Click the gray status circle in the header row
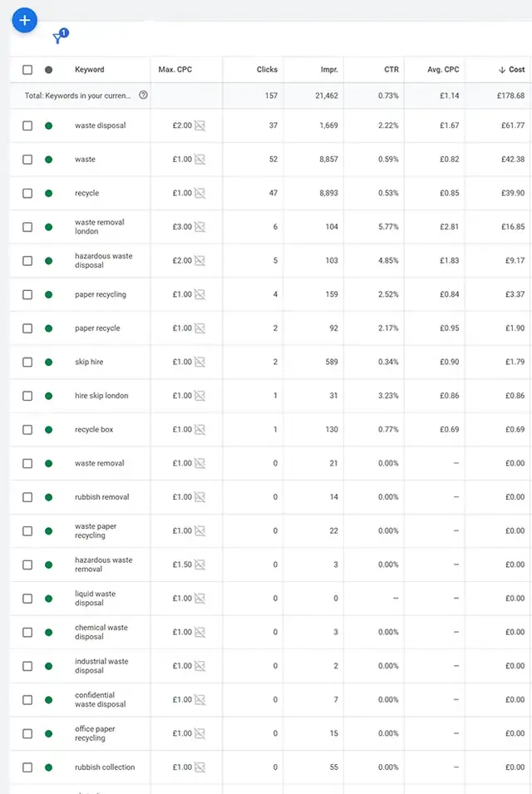Screen dimensions: 532x794 51,70
